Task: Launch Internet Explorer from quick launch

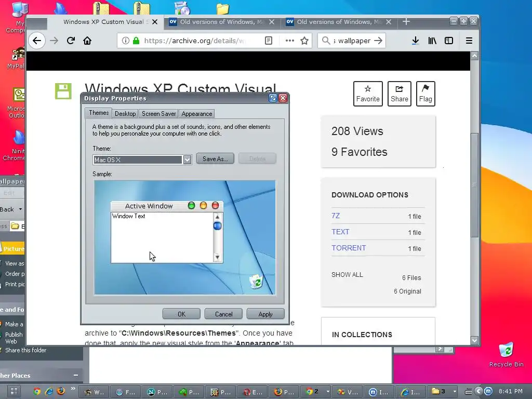Action: pyautogui.click(x=49, y=391)
